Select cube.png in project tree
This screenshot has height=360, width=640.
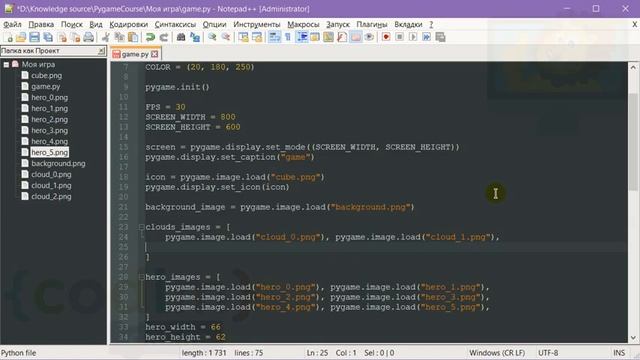click(x=47, y=76)
